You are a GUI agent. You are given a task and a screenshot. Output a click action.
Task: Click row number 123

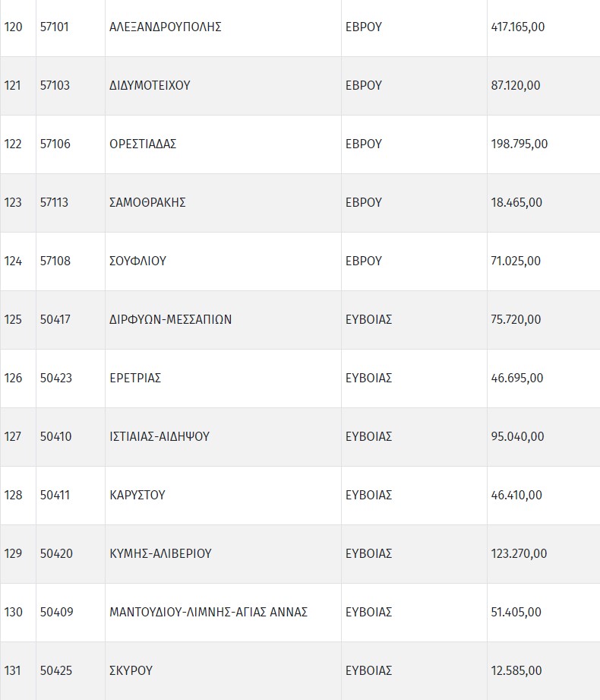13,203
